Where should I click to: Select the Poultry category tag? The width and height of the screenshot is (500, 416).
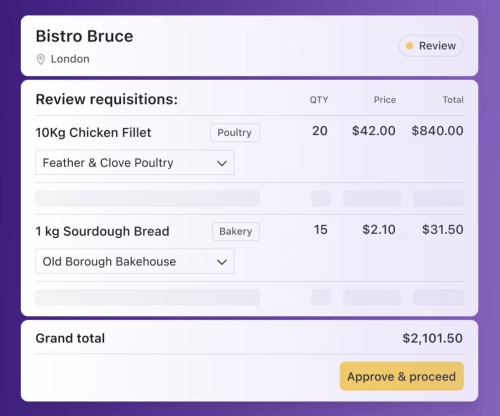tap(235, 133)
